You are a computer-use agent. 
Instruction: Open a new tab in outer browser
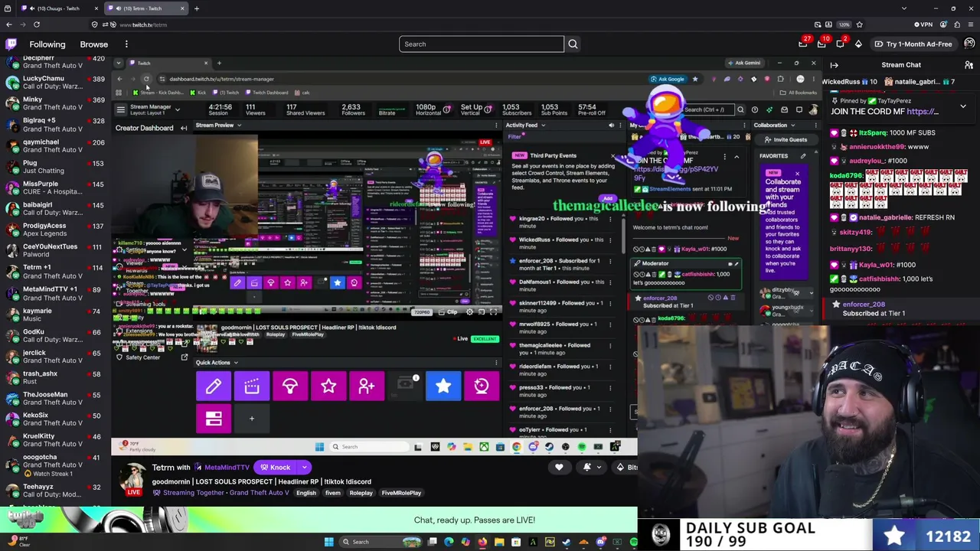point(197,8)
